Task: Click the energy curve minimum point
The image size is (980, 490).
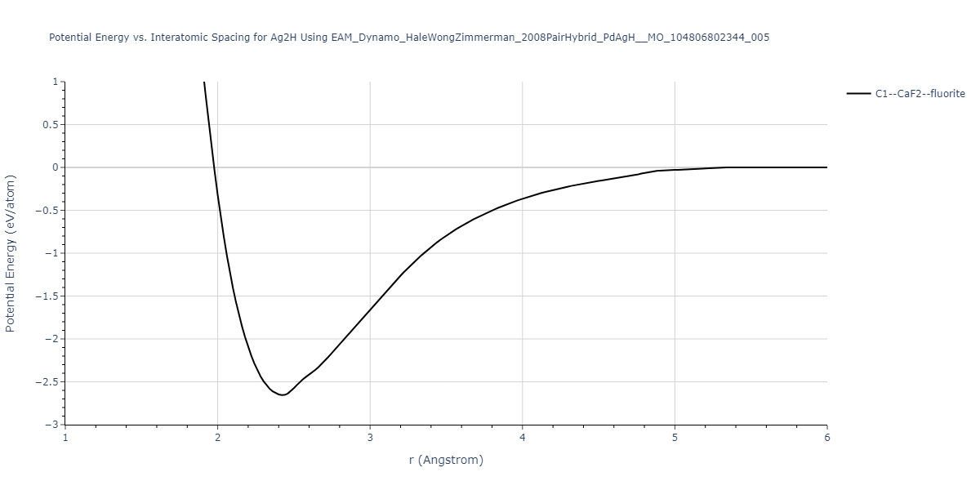Action: [282, 395]
